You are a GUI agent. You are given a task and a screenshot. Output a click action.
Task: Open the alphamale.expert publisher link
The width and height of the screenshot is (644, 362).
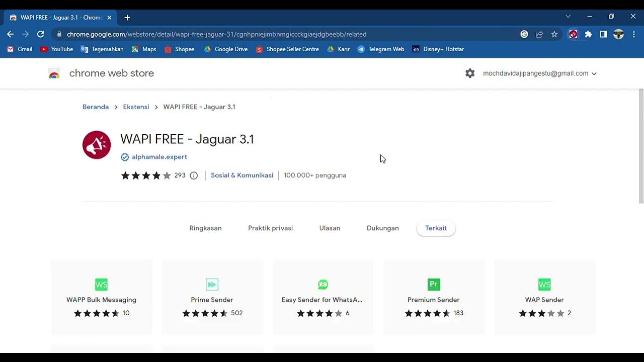pos(159,157)
